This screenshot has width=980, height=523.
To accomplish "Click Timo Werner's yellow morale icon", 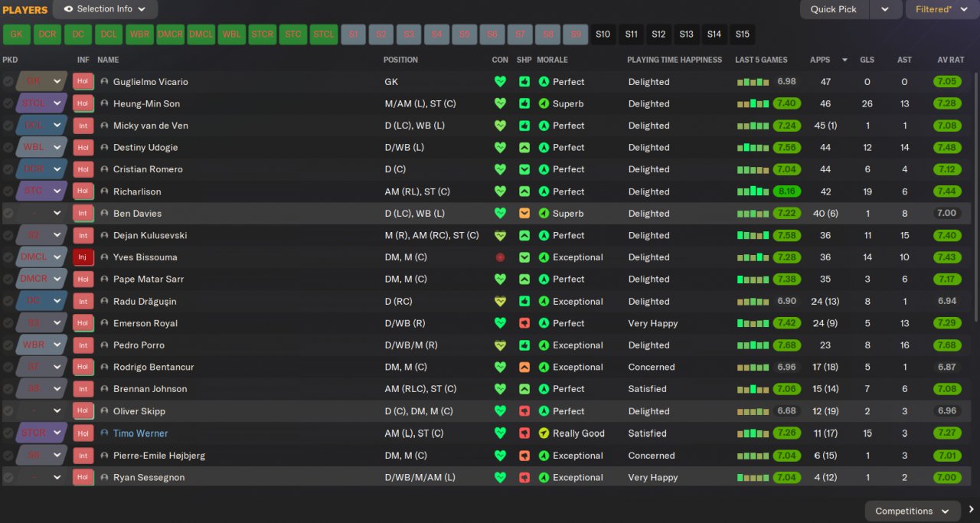I will (x=544, y=433).
